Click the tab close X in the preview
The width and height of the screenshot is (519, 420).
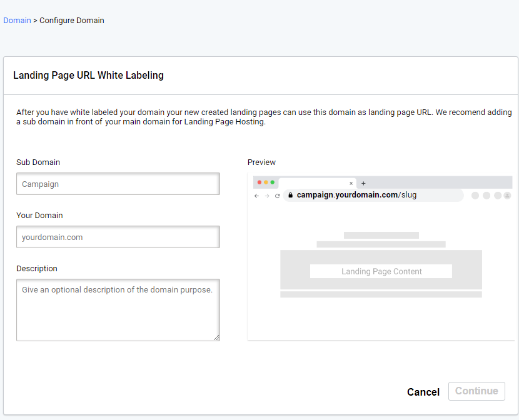coord(351,183)
